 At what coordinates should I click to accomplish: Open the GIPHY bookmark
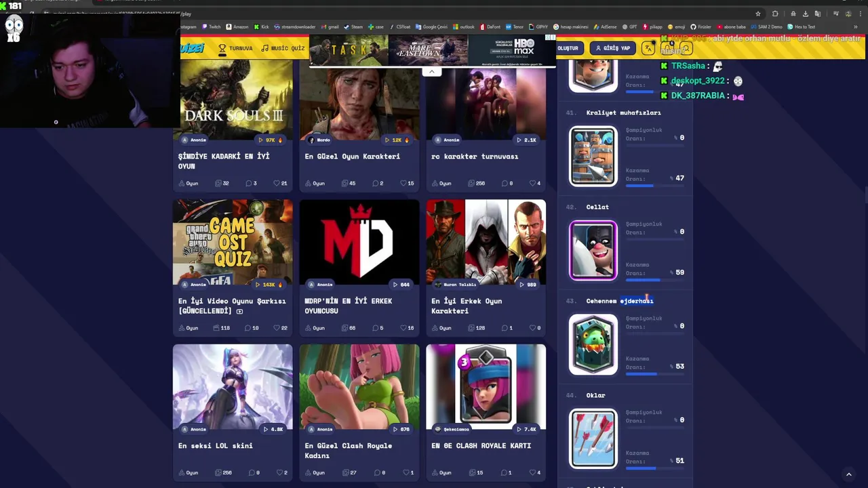coord(538,27)
